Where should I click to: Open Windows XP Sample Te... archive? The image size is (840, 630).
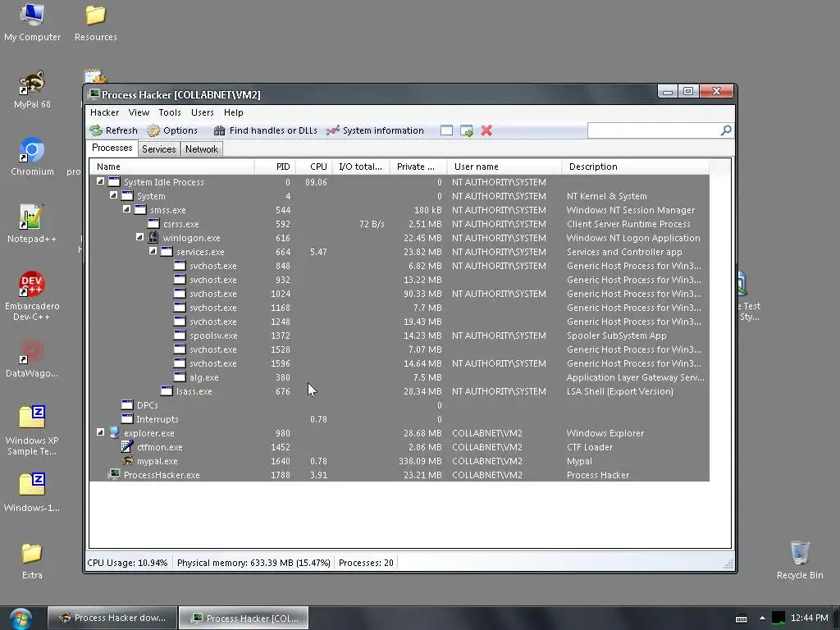click(32, 431)
